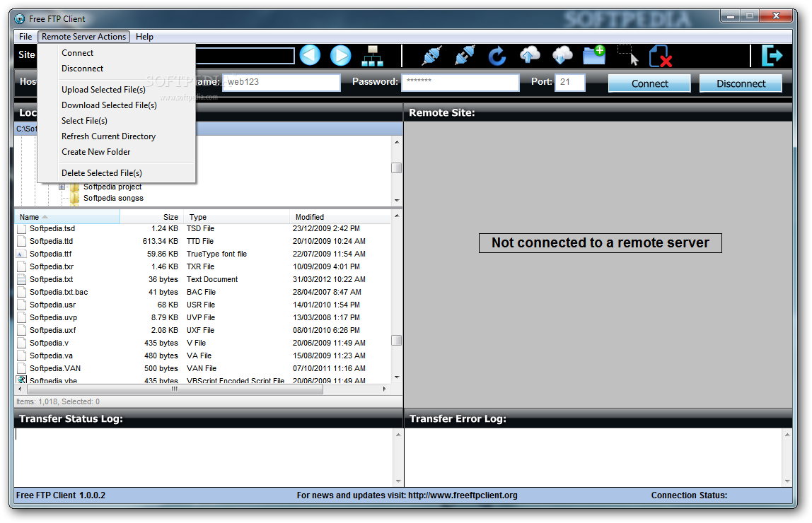Click the file list horizontal scrollbar thumb
Viewport: 812px width, 523px height.
coord(175,389)
